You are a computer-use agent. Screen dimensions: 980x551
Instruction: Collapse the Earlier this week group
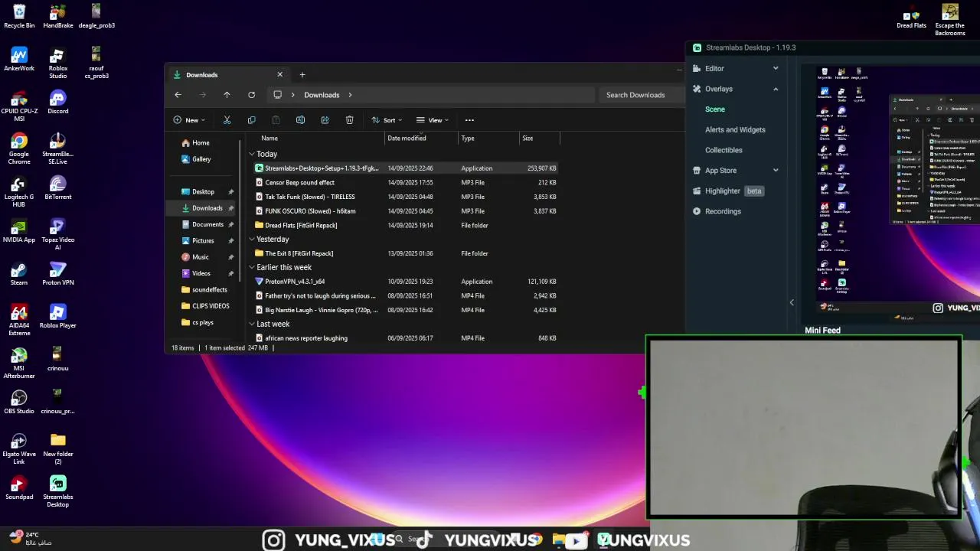251,267
